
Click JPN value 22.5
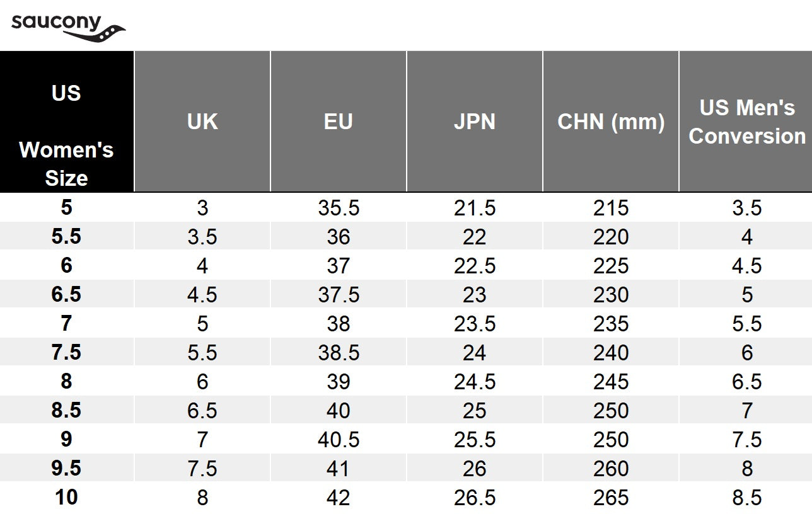point(475,266)
